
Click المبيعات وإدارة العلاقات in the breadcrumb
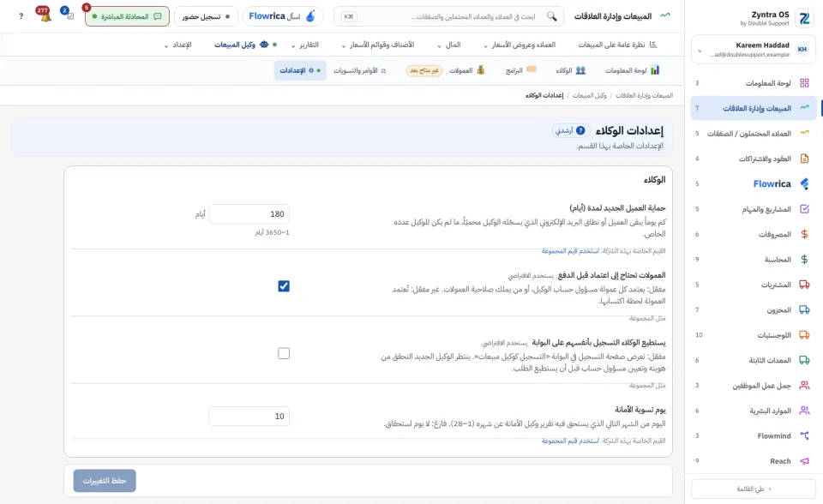click(x=644, y=95)
